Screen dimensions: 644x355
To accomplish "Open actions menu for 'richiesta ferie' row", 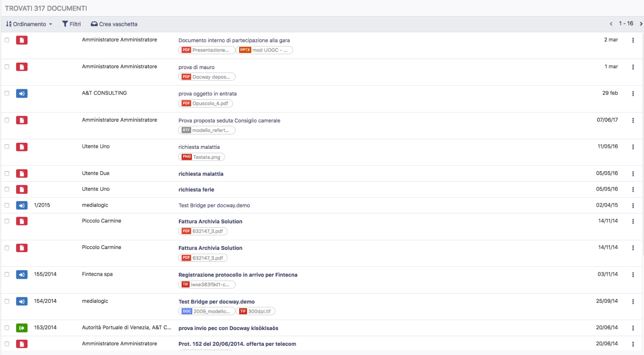I will click(633, 190).
